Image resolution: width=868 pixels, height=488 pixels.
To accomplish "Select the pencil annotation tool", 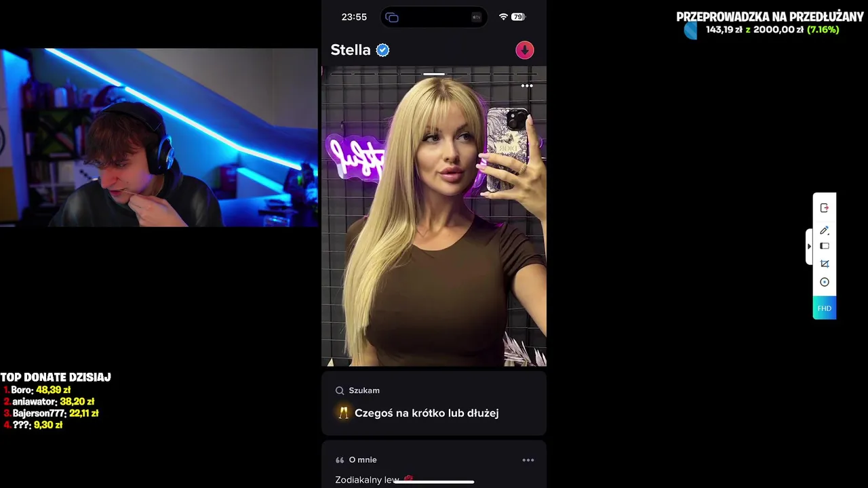I will point(825,231).
